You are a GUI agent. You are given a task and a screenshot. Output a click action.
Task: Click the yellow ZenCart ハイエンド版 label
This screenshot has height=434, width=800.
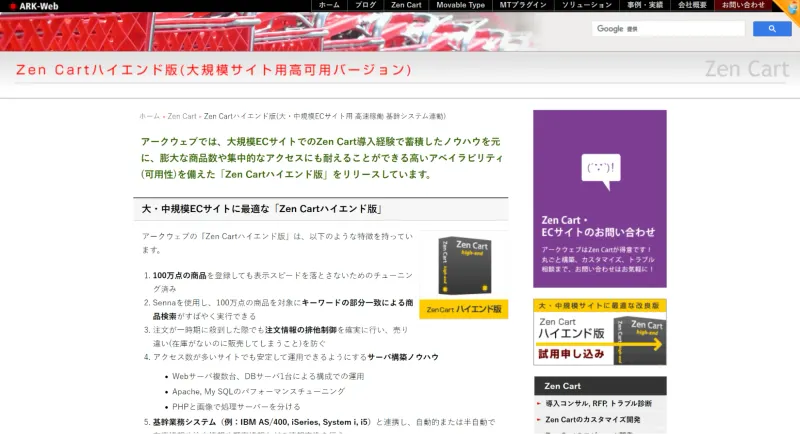click(x=464, y=309)
